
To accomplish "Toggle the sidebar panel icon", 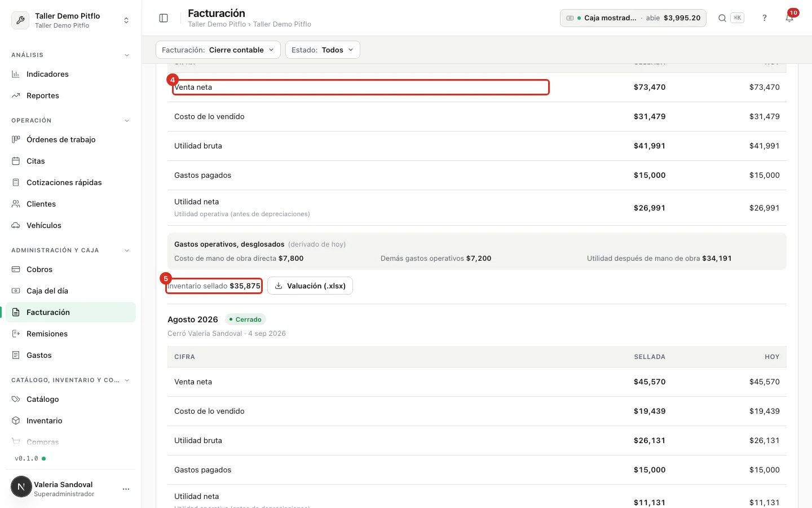I will (x=164, y=18).
